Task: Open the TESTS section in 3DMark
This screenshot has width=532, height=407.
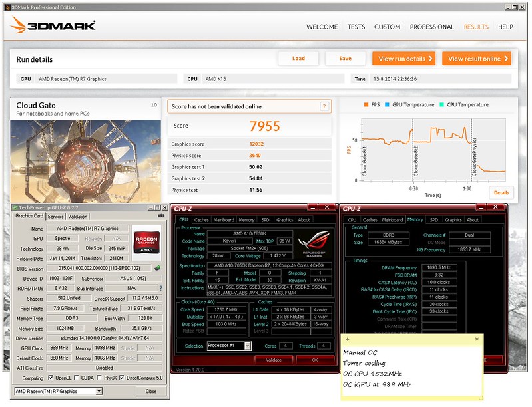Action: click(x=356, y=27)
